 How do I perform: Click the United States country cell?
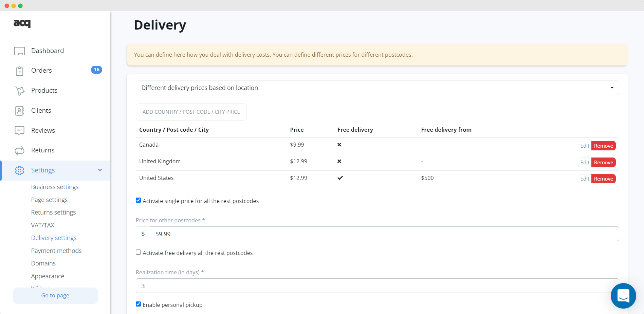tap(156, 178)
